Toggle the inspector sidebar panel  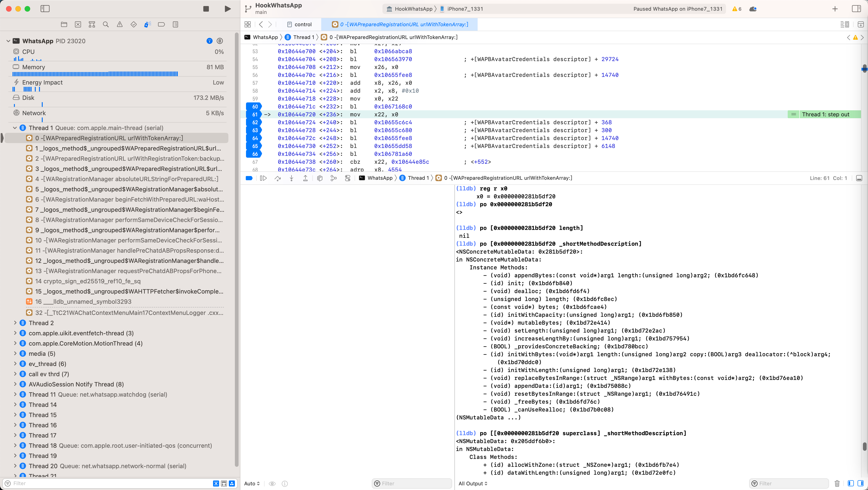(856, 9)
